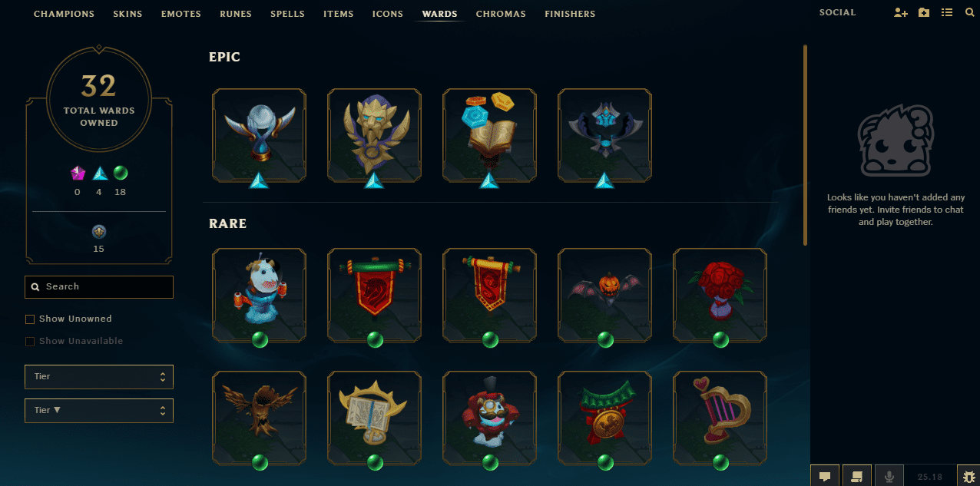The width and height of the screenshot is (980, 486).
Task: Enable the Show Unowned checkbox
Action: pos(30,319)
